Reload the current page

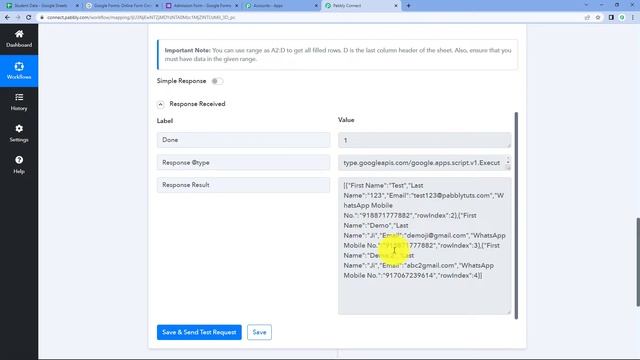(x=29, y=18)
